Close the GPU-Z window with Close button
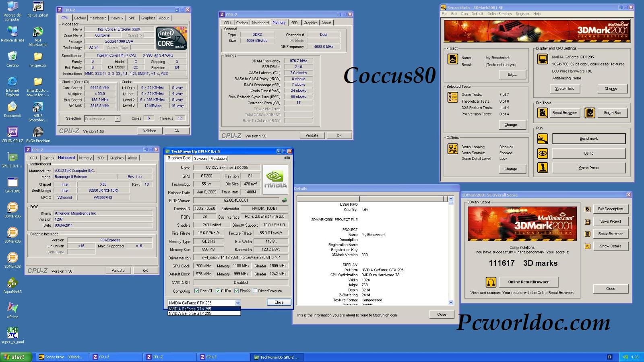Image resolution: width=644 pixels, height=362 pixels. click(279, 302)
